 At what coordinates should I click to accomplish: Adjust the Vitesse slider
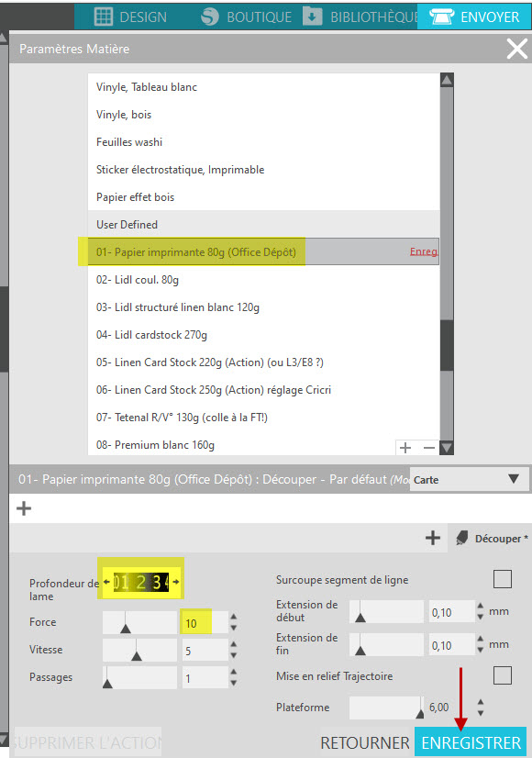[139, 651]
